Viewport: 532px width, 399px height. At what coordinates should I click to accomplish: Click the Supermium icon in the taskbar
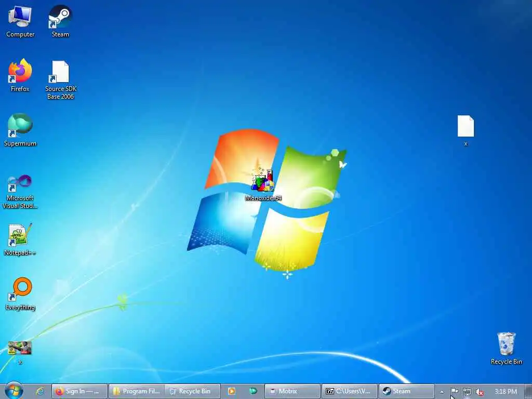[x=253, y=391]
